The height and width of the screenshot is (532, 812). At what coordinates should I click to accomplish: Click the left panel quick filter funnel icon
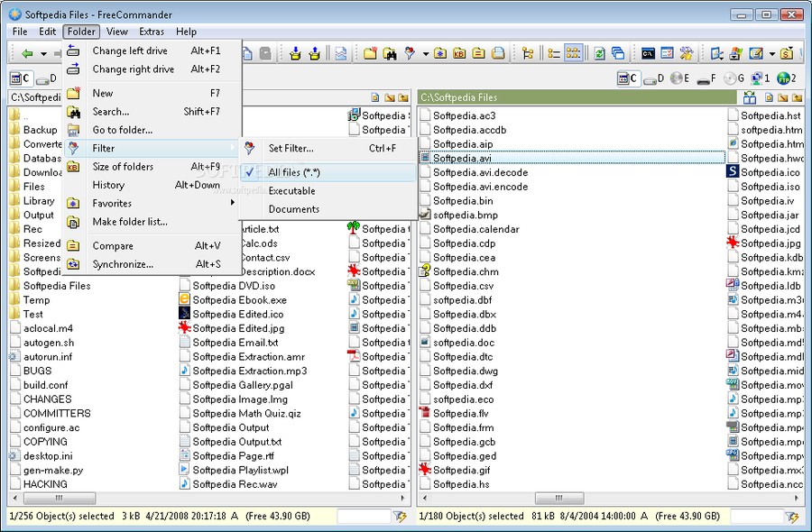pos(400,516)
